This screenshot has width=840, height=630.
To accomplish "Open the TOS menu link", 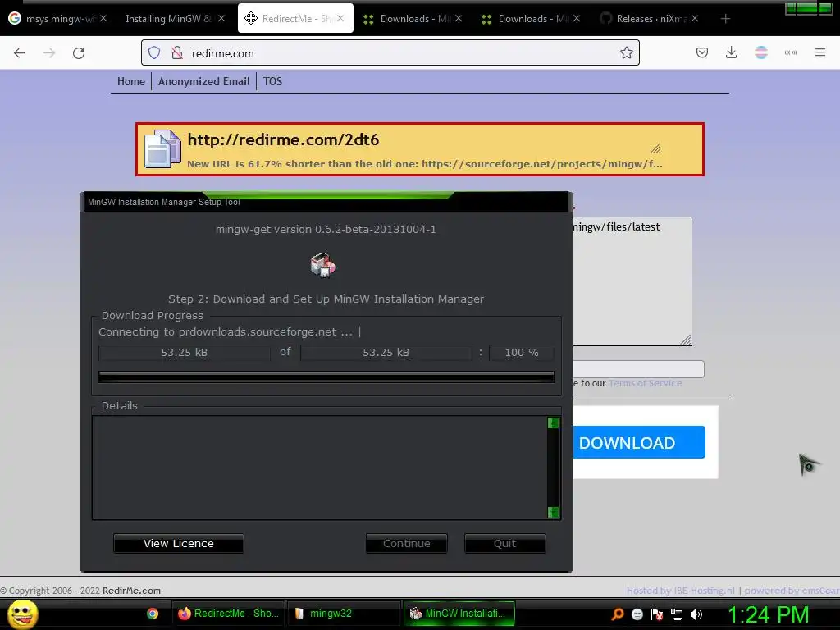I will pos(272,81).
